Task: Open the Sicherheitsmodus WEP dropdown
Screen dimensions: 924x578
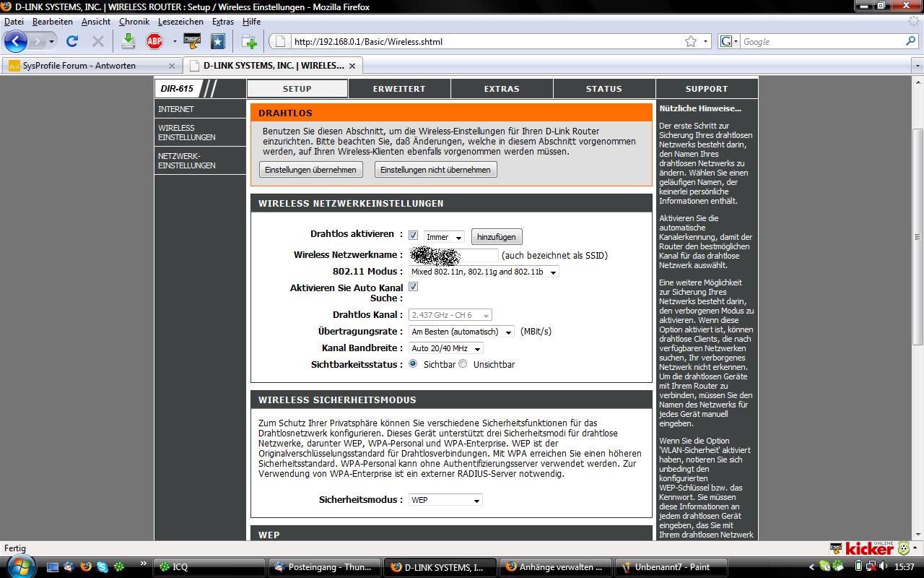Action: tap(445, 500)
